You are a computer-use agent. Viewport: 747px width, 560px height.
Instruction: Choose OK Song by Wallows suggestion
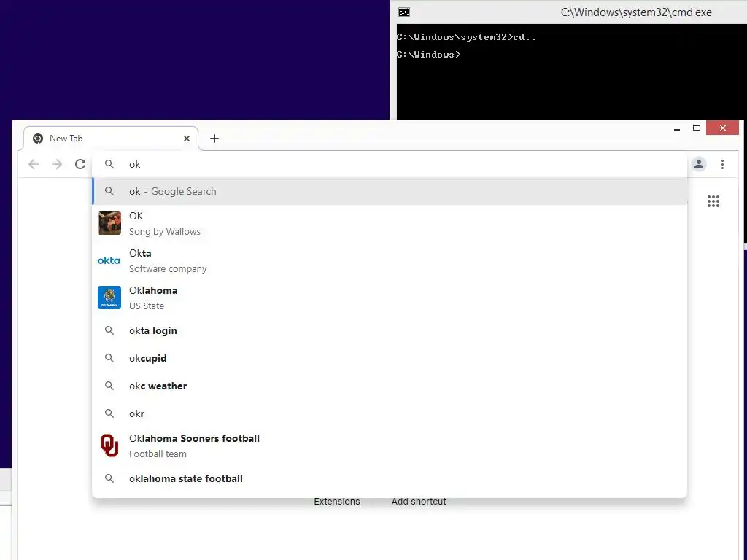390,223
